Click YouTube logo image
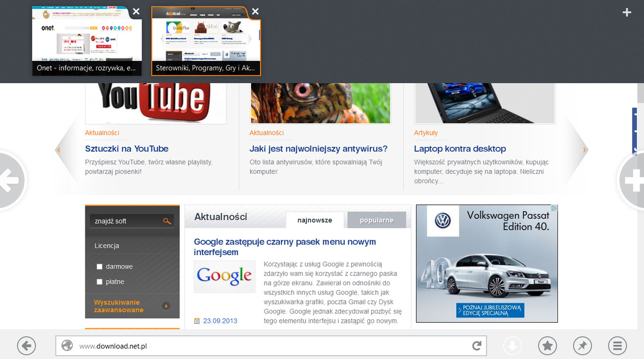 pyautogui.click(x=156, y=103)
